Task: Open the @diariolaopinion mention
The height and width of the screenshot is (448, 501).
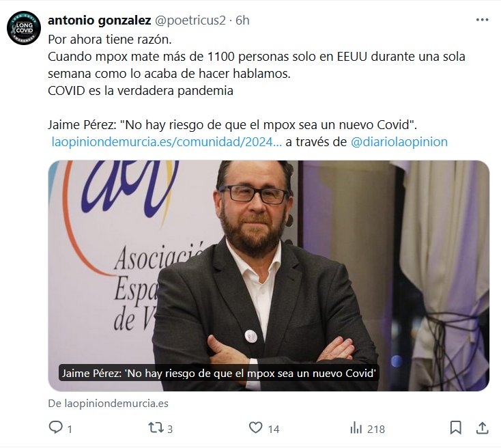Action: pos(399,141)
